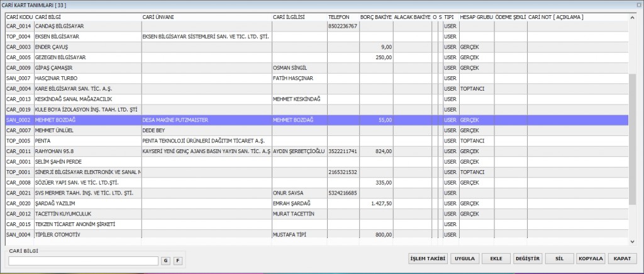The height and width of the screenshot is (274, 644).
Task: Click the small G button
Action: click(165, 260)
